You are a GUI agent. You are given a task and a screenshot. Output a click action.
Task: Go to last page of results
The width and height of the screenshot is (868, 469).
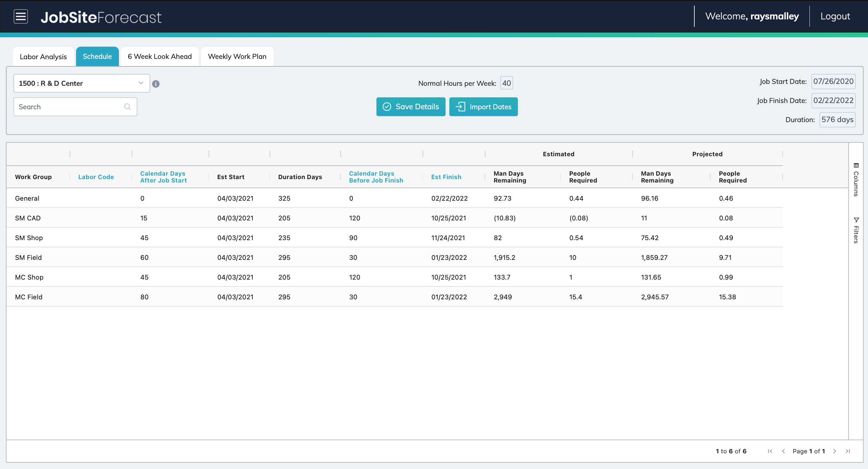pyautogui.click(x=848, y=451)
